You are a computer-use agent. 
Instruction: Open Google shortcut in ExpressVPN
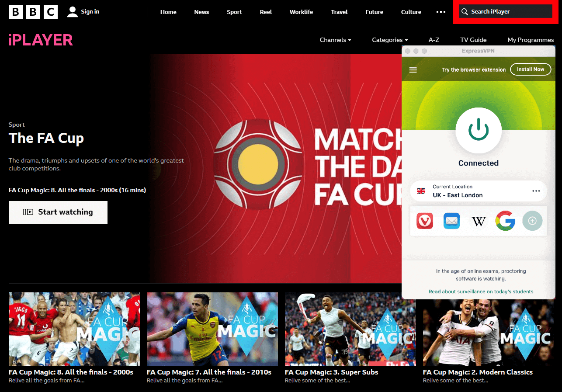[x=505, y=221]
